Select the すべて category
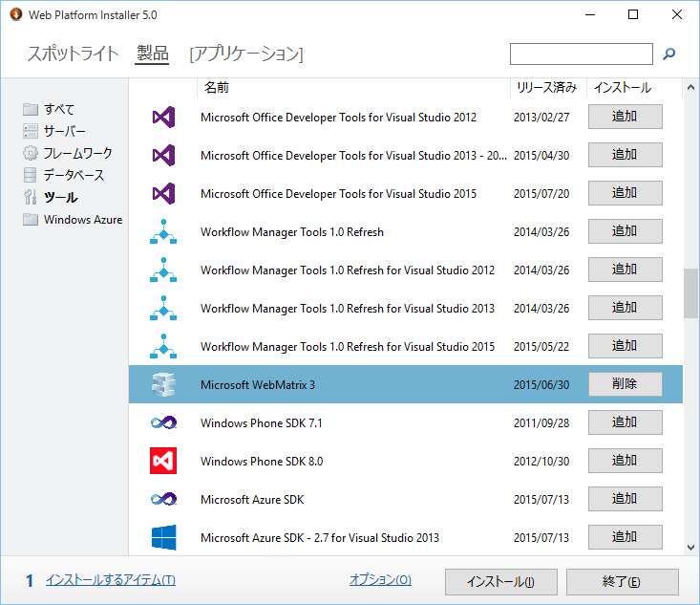Screen dimensions: 700x605 point(59,109)
